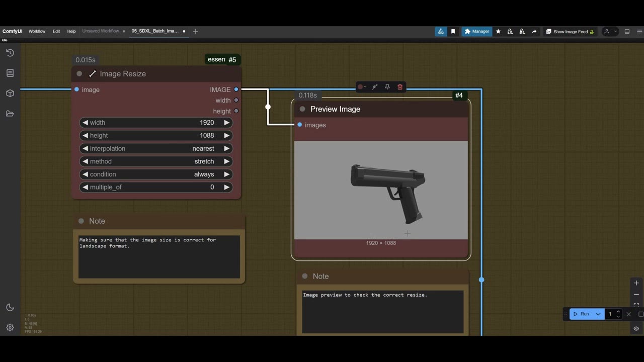Screen dimensions: 644x362
Task: Open the Edit menu
Action: coord(56,31)
